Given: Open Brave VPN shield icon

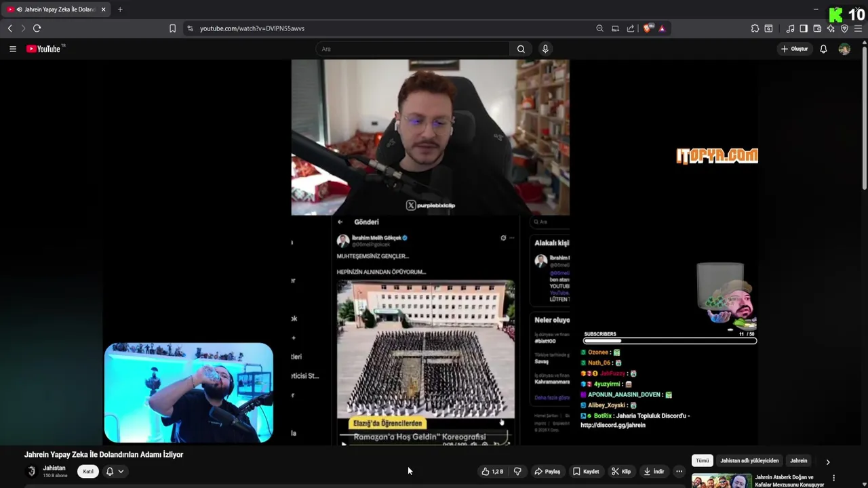Looking at the screenshot, I should click(x=844, y=28).
